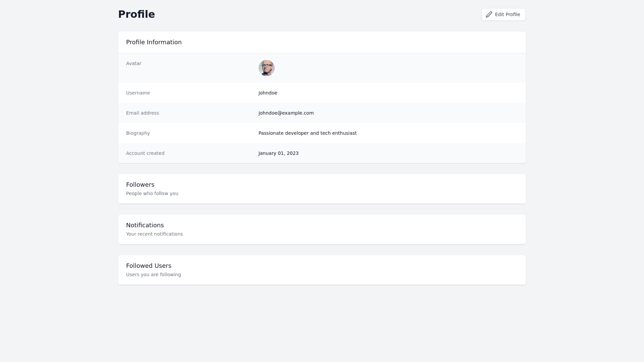Click the pencil icon beside Edit Profile
644x362 pixels.
(489, 14)
